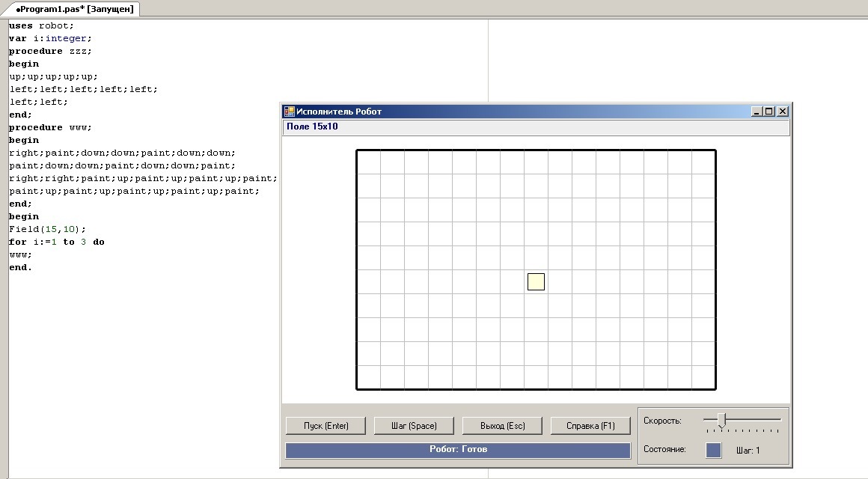Maximize the Исполнитель Робот window
868x479 pixels.
pos(769,112)
